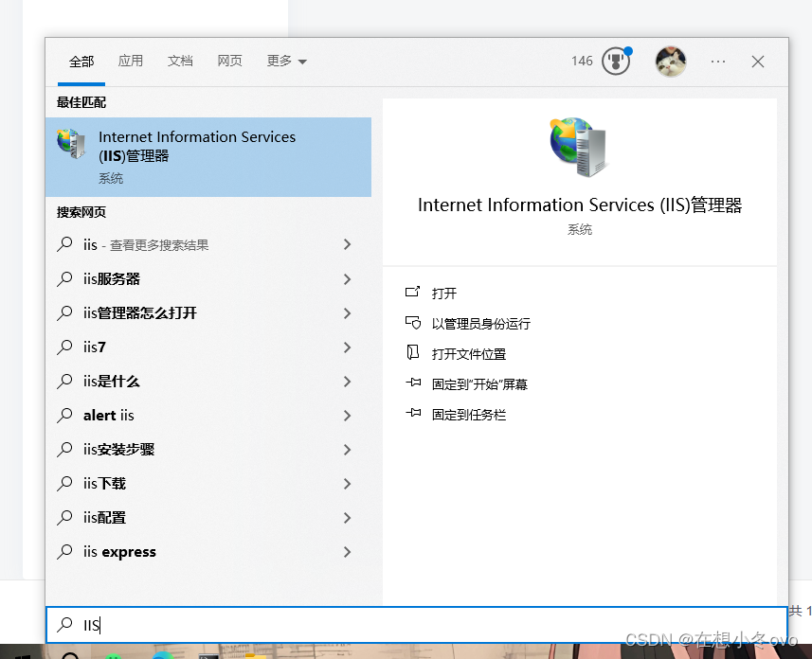
Task: Click search magnifier icon beside iis是什么
Action: point(64,381)
